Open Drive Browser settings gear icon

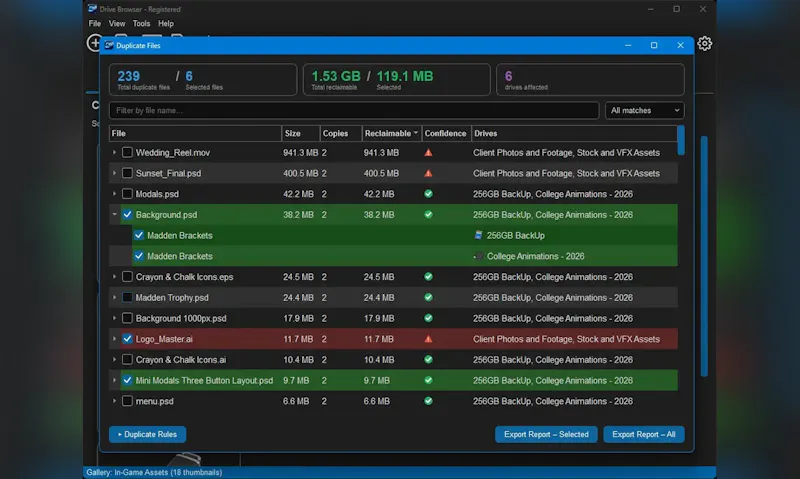(705, 43)
